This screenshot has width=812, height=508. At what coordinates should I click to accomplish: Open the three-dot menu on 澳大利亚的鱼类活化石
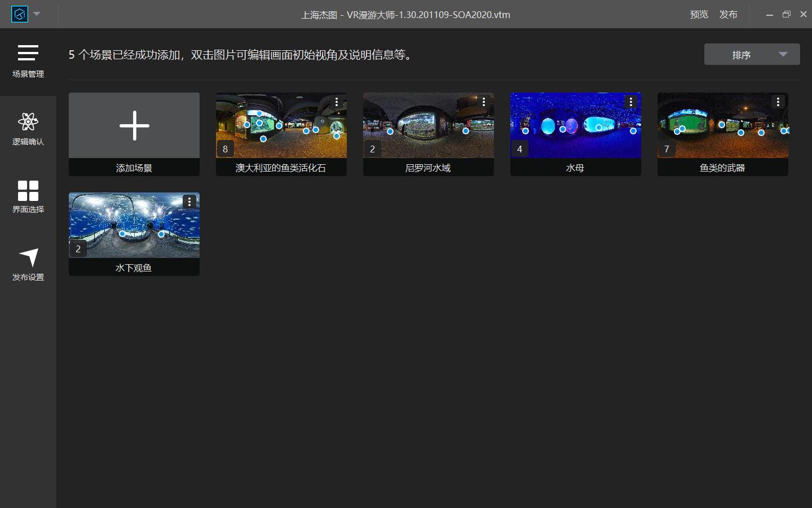pyautogui.click(x=337, y=102)
